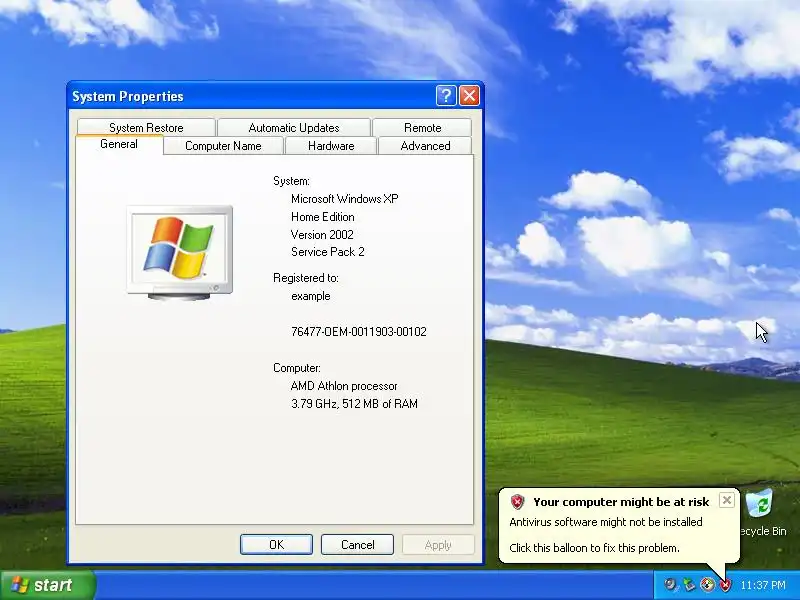Click the 'Version 2002' text
Screen dimensions: 800x600
[322, 235]
